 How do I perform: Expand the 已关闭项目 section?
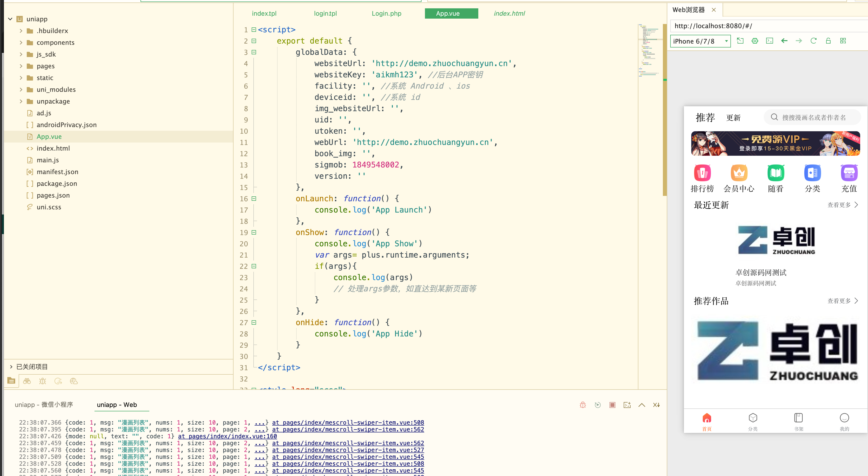coord(11,367)
